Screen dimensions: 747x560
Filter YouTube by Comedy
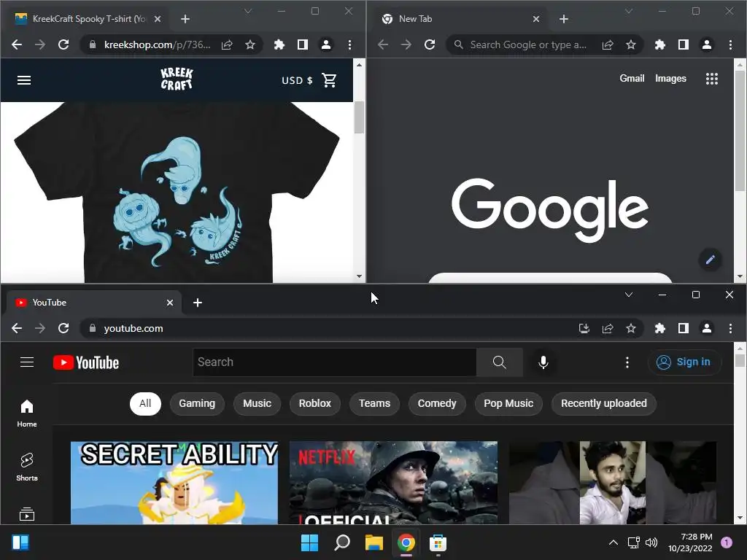437,404
